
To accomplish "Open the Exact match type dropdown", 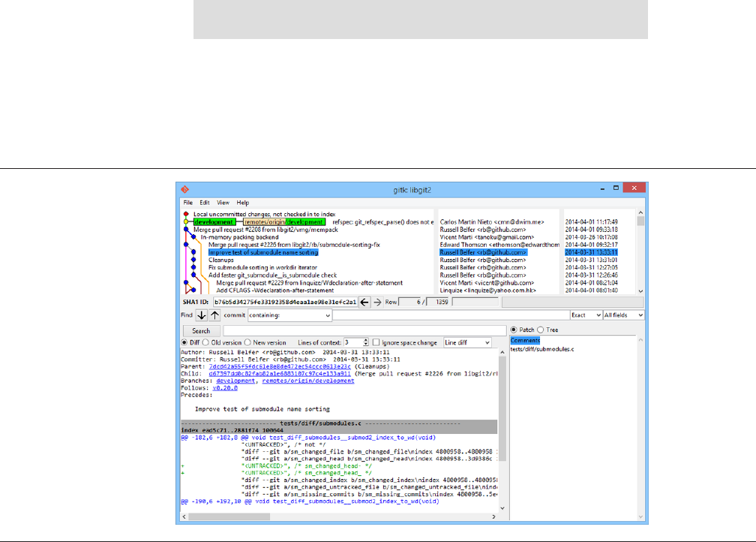I will point(585,315).
